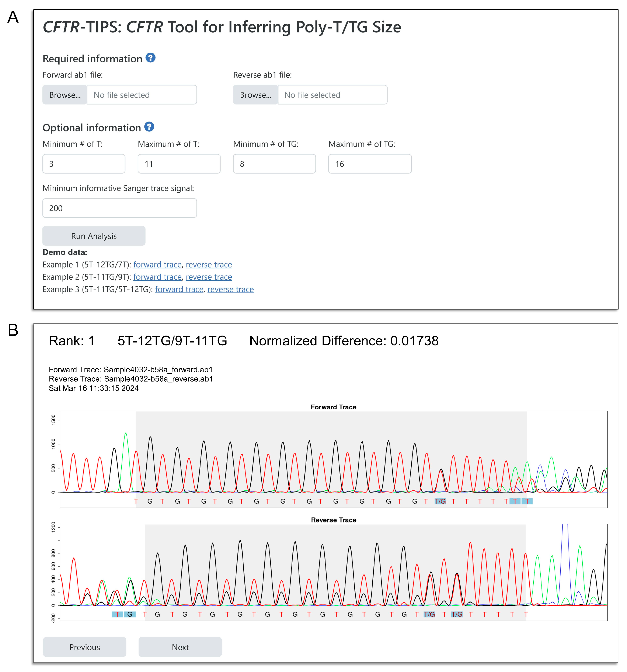Screen dimensions: 627x672
Task: Focus the Minimum # of T field
Action: [x=84, y=164]
